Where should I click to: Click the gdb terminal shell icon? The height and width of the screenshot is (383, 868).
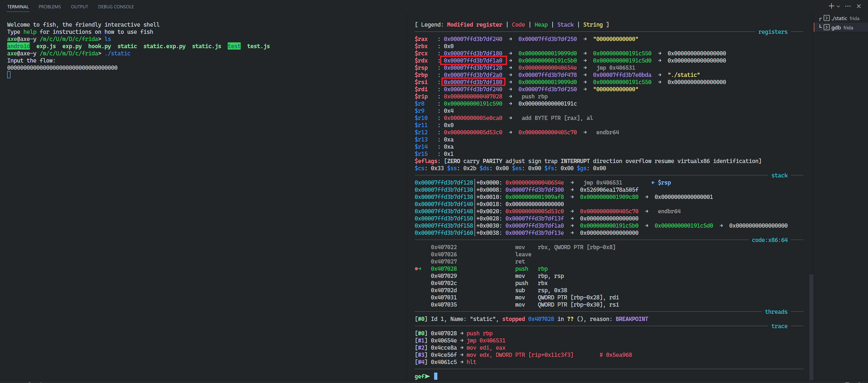pos(827,28)
